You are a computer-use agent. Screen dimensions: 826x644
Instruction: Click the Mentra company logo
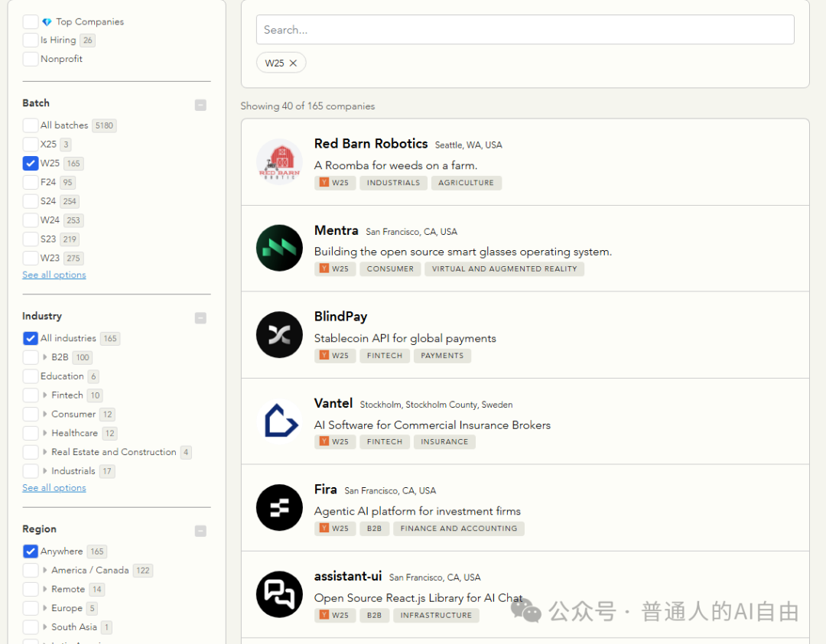(279, 249)
